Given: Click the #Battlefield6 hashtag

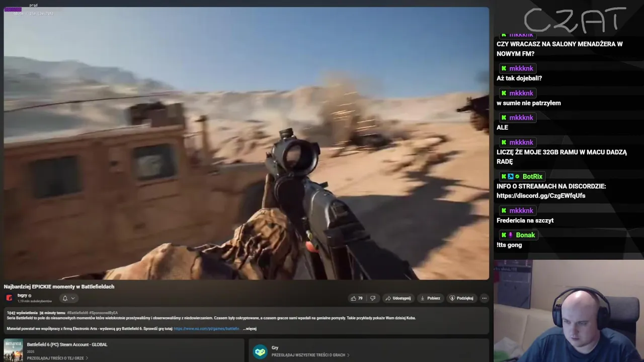Looking at the screenshot, I should pyautogui.click(x=77, y=313).
